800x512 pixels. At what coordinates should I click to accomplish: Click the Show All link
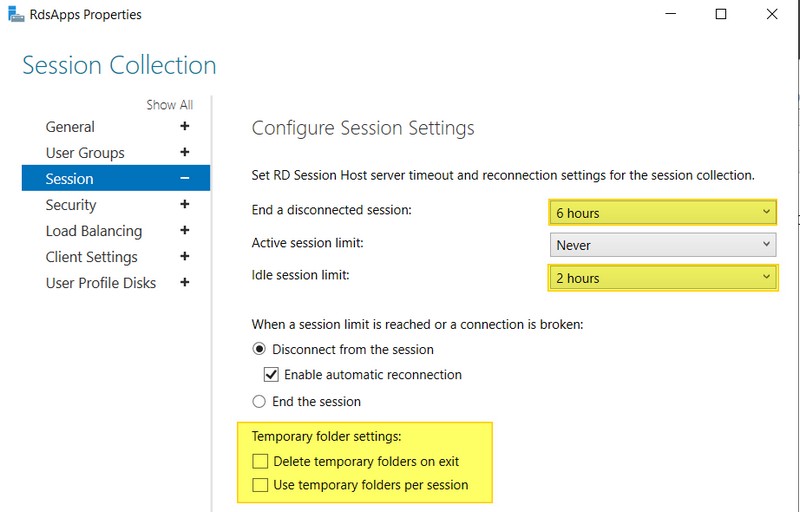[x=169, y=105]
